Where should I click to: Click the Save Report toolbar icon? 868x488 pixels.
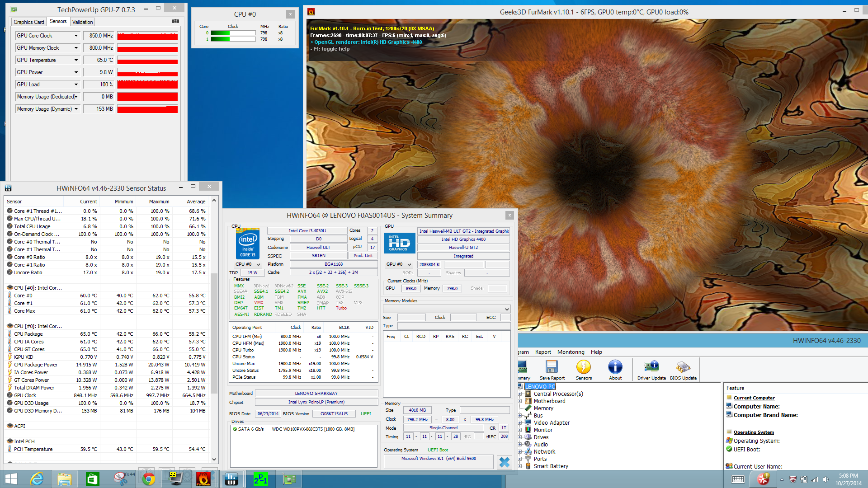pos(552,367)
